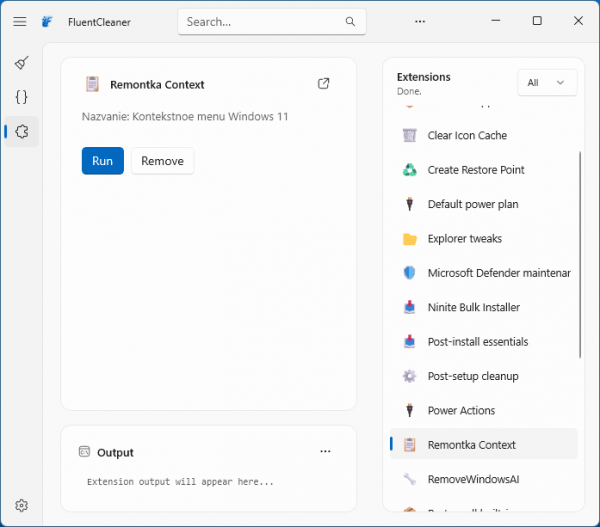Screen dimensions: 600x527
Task: Click the Remontka Context clipboard icon in header
Action: pyautogui.click(x=92, y=84)
